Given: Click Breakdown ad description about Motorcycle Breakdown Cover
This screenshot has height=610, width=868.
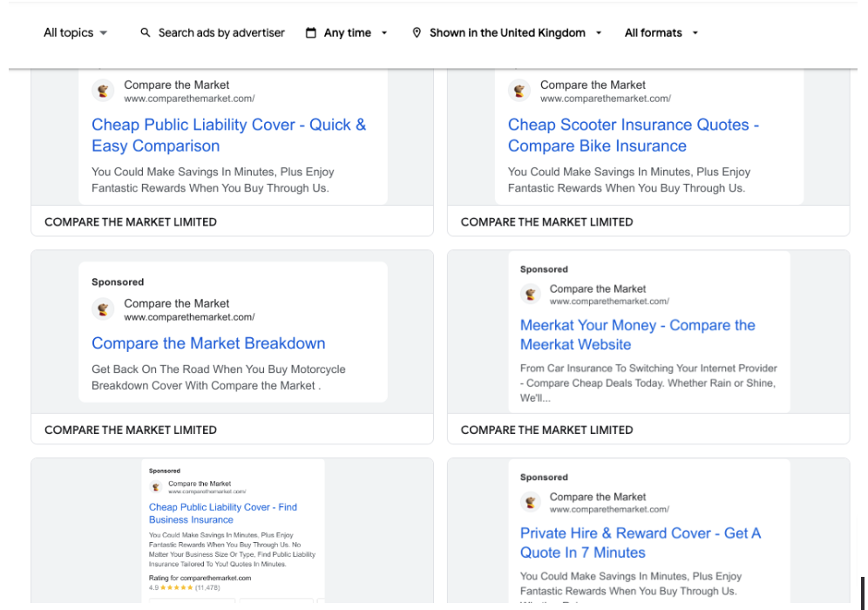Looking at the screenshot, I should (x=218, y=377).
